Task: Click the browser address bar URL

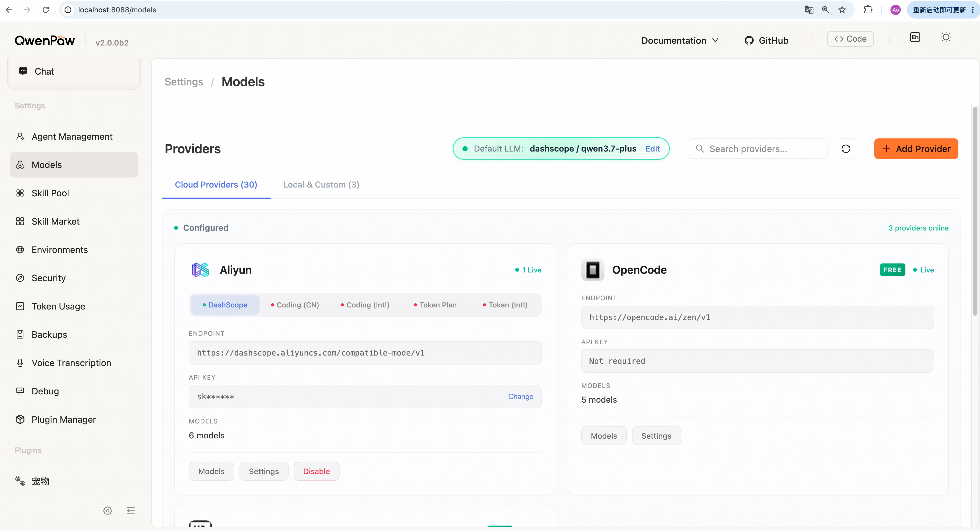Action: pos(117,10)
